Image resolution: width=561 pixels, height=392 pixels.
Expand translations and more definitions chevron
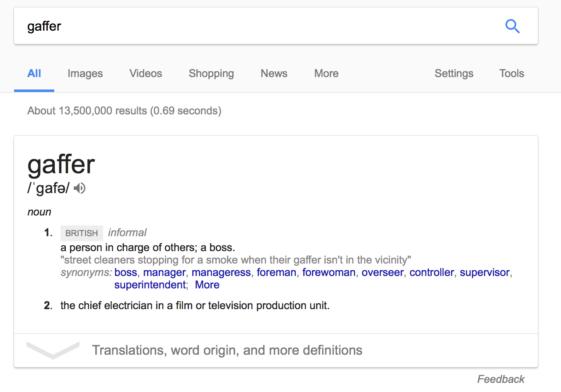[53, 350]
